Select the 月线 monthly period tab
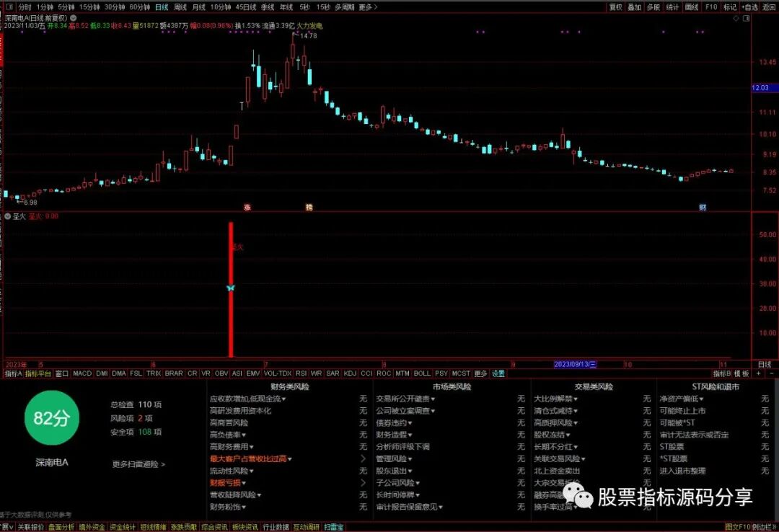This screenshot has width=779, height=532. pos(199,7)
